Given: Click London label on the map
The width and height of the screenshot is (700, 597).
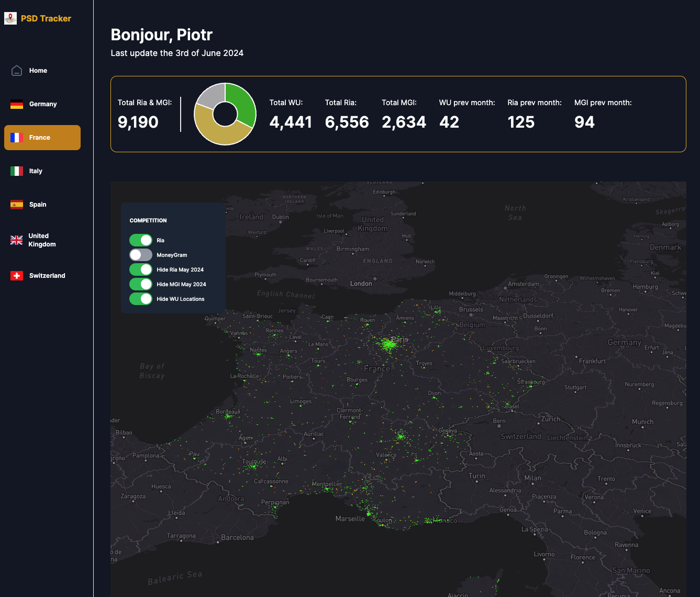Looking at the screenshot, I should click(x=361, y=284).
